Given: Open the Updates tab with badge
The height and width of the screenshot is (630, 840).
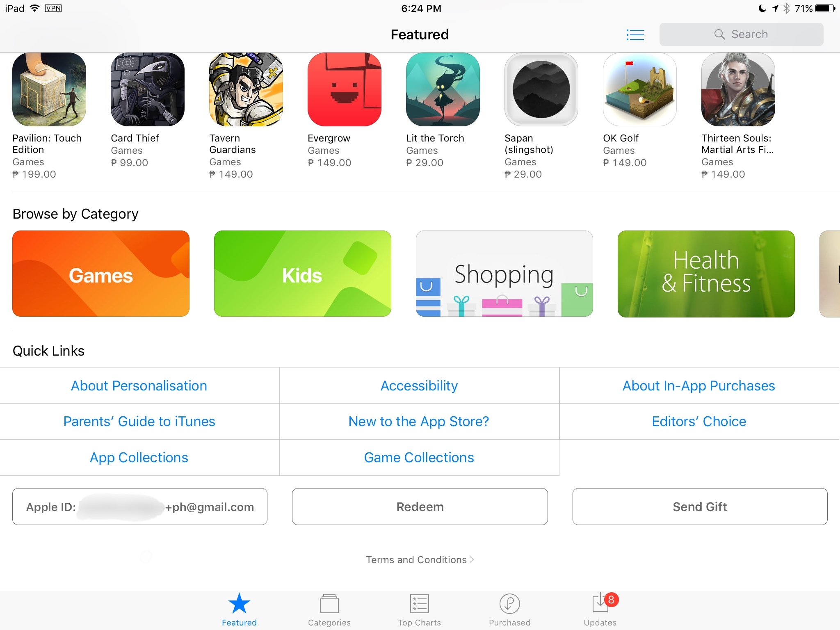Looking at the screenshot, I should [598, 609].
